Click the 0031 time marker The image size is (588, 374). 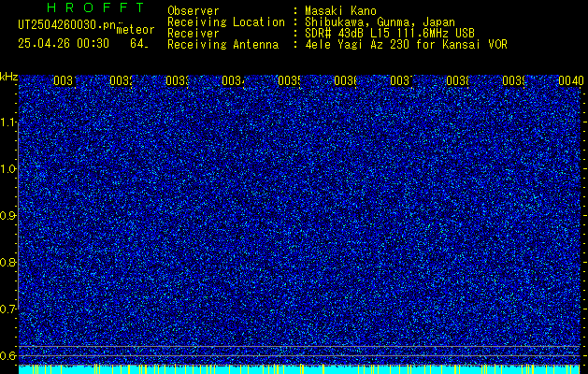[x=65, y=81]
